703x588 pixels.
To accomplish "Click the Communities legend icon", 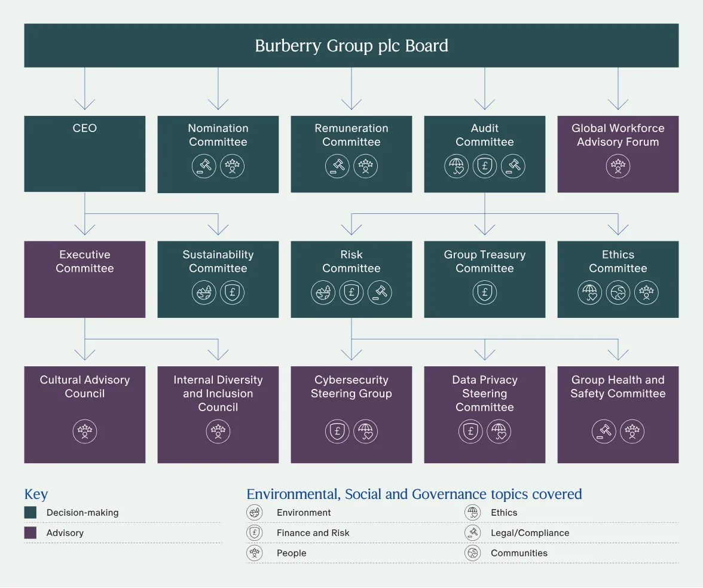I will pyautogui.click(x=472, y=553).
